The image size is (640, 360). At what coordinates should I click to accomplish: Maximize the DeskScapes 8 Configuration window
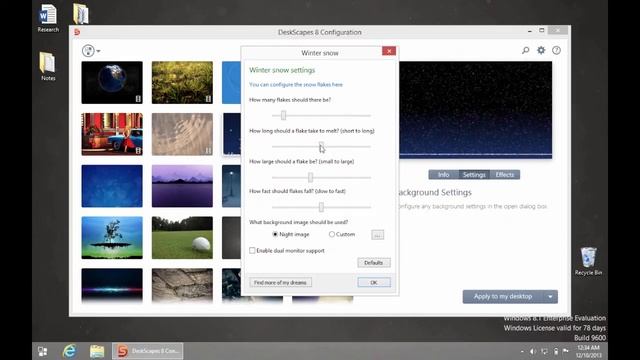(542, 31)
